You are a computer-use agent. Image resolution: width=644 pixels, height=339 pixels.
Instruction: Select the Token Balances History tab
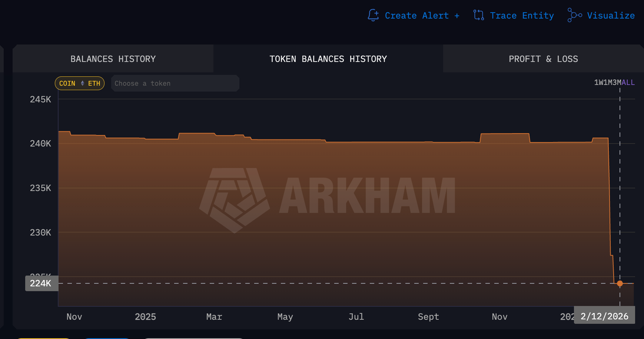click(x=328, y=59)
